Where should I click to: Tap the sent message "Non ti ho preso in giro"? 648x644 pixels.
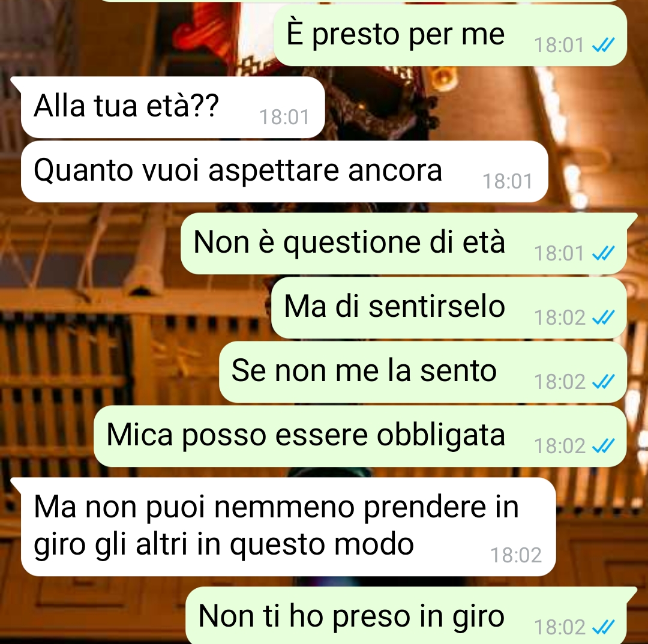pyautogui.click(x=406, y=615)
